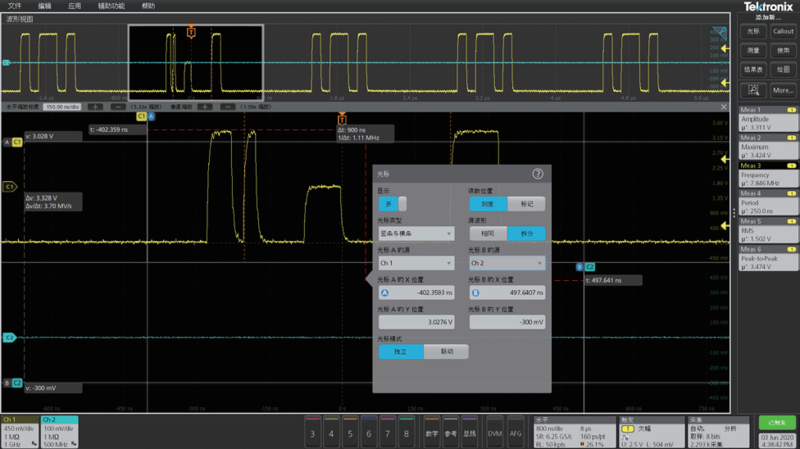
Task: Open the 应用 (Applications) menu
Action: point(74,6)
